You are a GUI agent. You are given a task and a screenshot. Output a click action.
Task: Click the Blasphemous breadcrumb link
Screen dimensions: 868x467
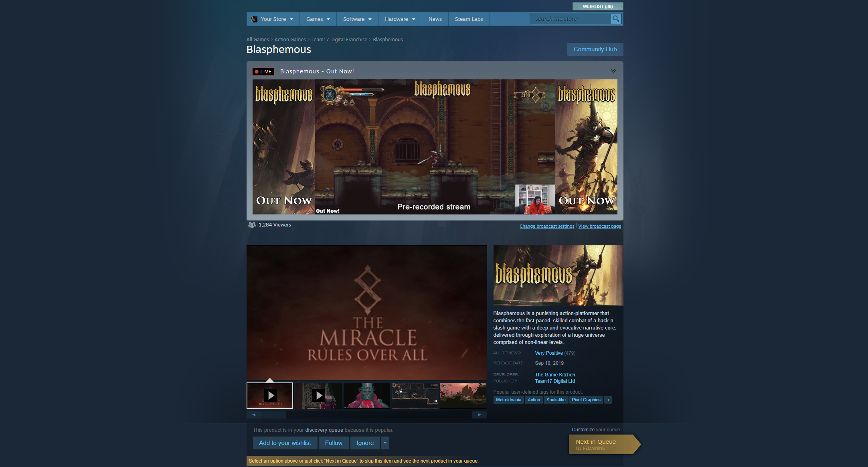coord(388,40)
